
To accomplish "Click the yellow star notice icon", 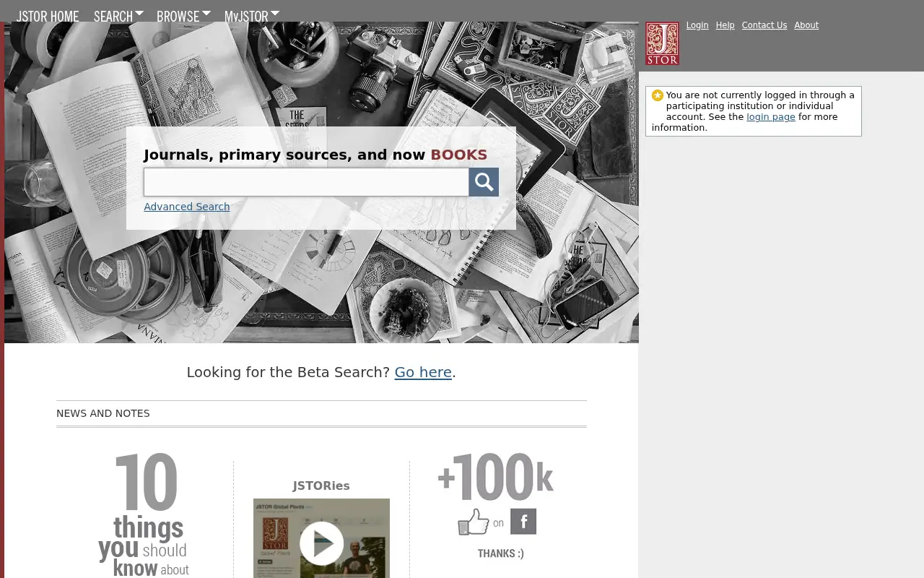I will [658, 95].
